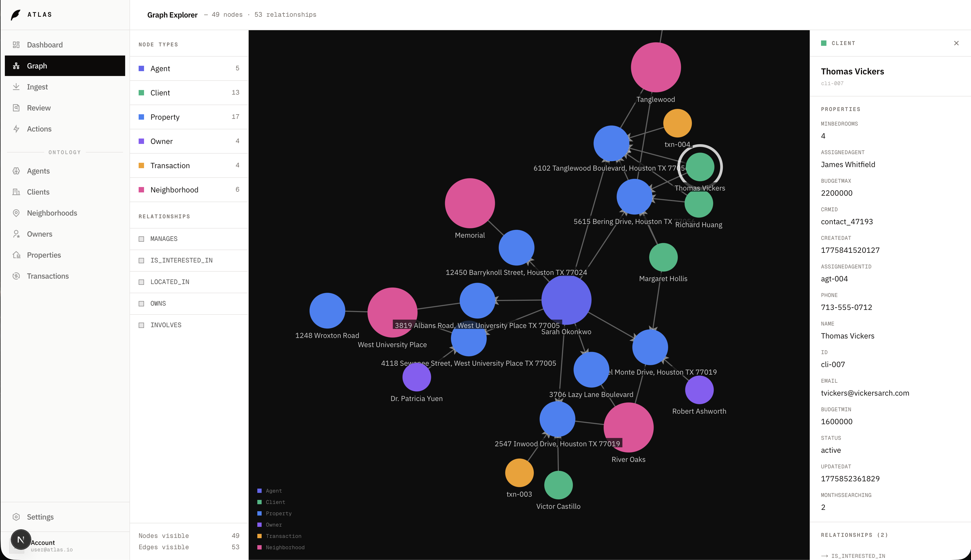
Task: Click the Owners person icon
Action: 16,234
